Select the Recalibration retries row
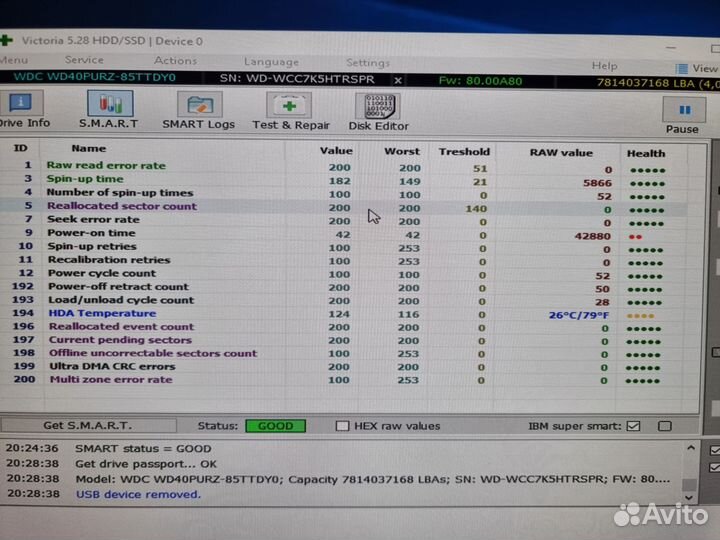Image resolution: width=720 pixels, height=540 pixels. 343,260
